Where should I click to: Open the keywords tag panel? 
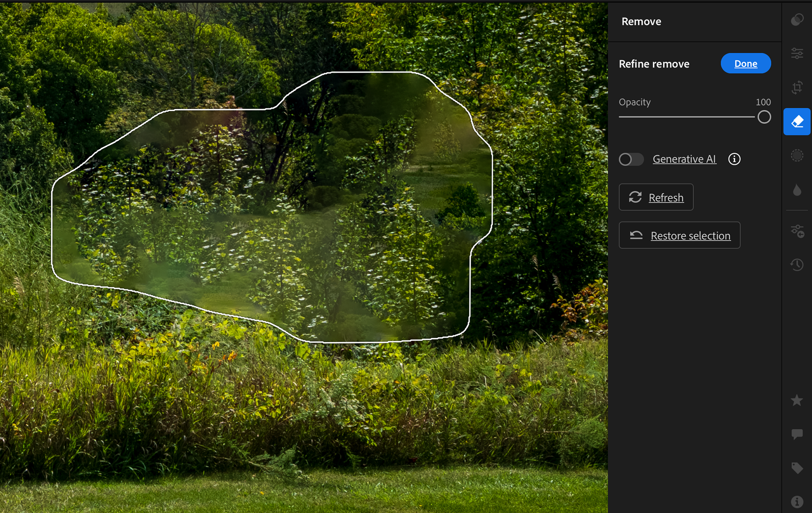point(797,468)
